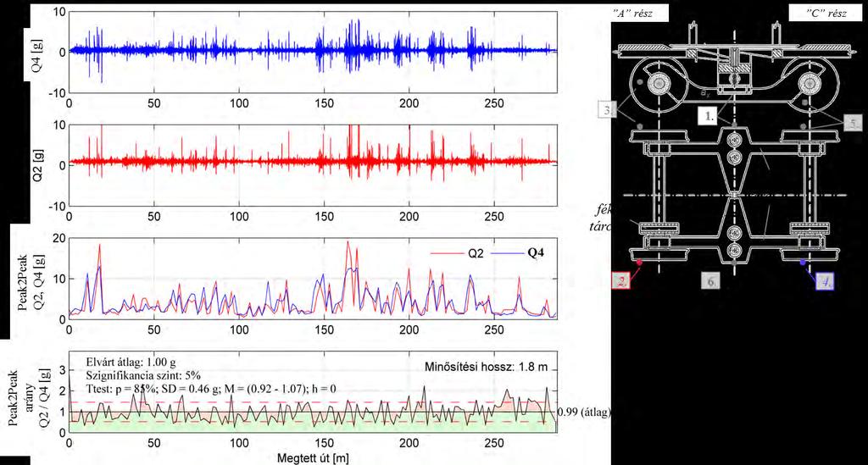The image size is (868, 465).
Task: Click the "Elvárt átlag: 1.00 g" text
Action: [131, 363]
